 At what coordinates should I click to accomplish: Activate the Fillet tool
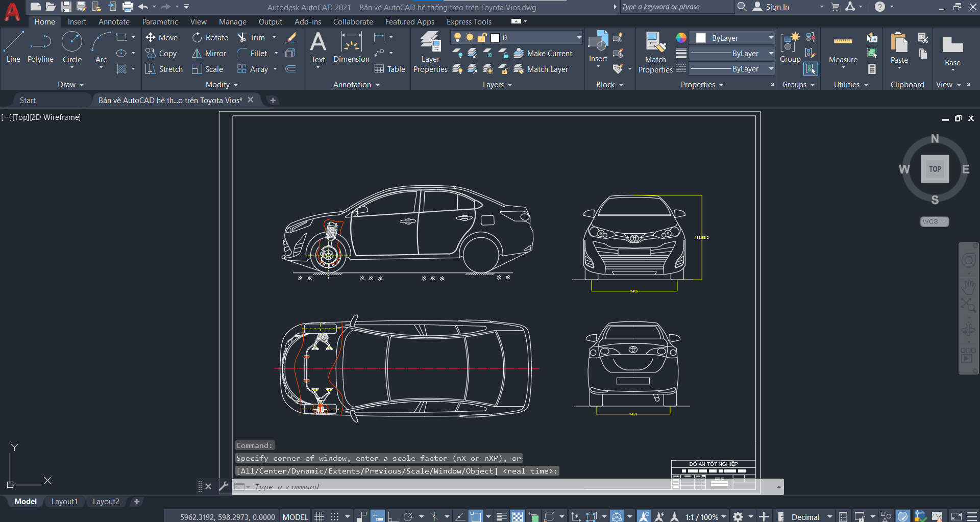click(x=252, y=53)
